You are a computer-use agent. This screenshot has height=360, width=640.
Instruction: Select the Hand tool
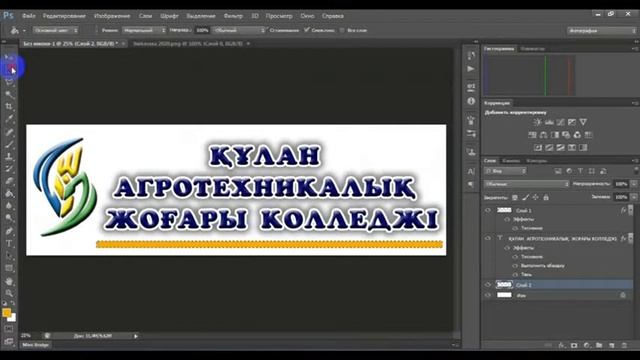pyautogui.click(x=9, y=281)
